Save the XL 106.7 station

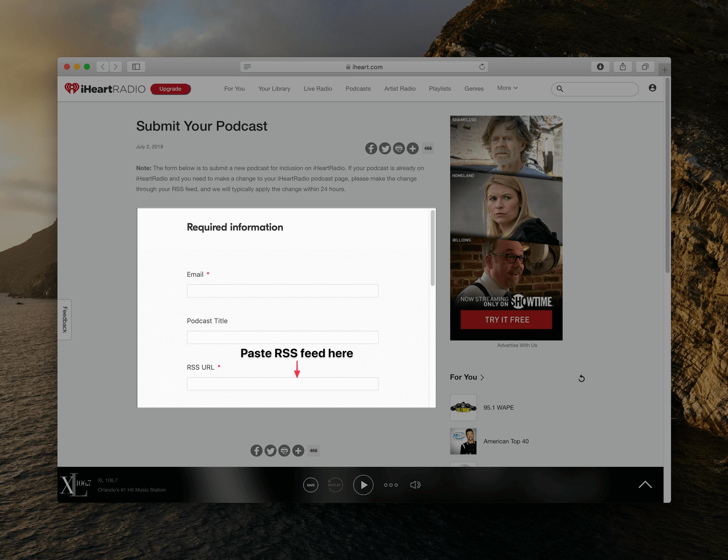point(311,485)
